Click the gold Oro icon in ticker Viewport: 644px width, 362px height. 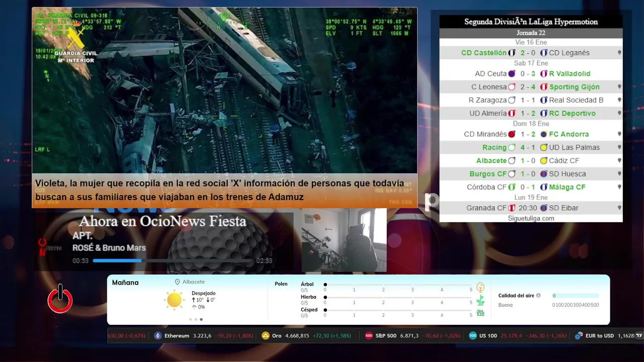coord(266,336)
